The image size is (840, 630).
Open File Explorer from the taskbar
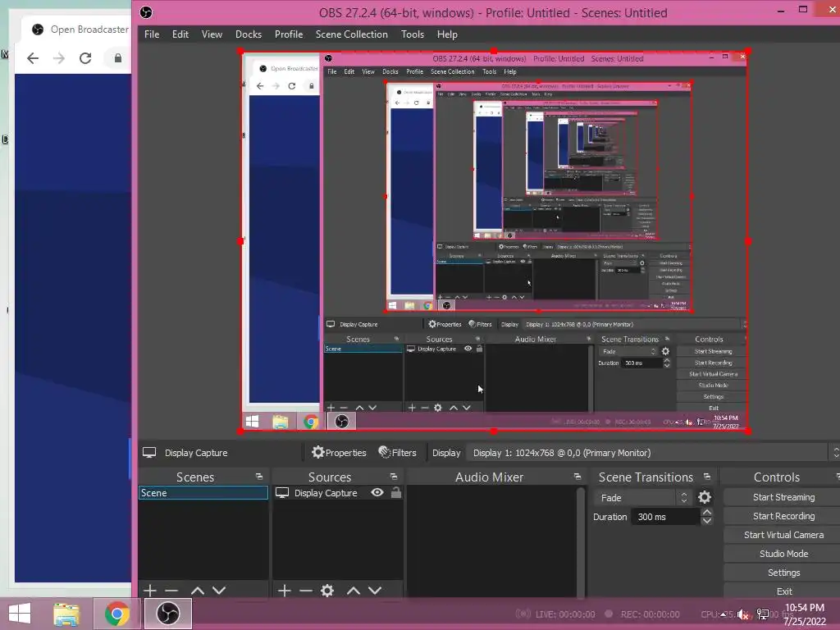point(66,614)
